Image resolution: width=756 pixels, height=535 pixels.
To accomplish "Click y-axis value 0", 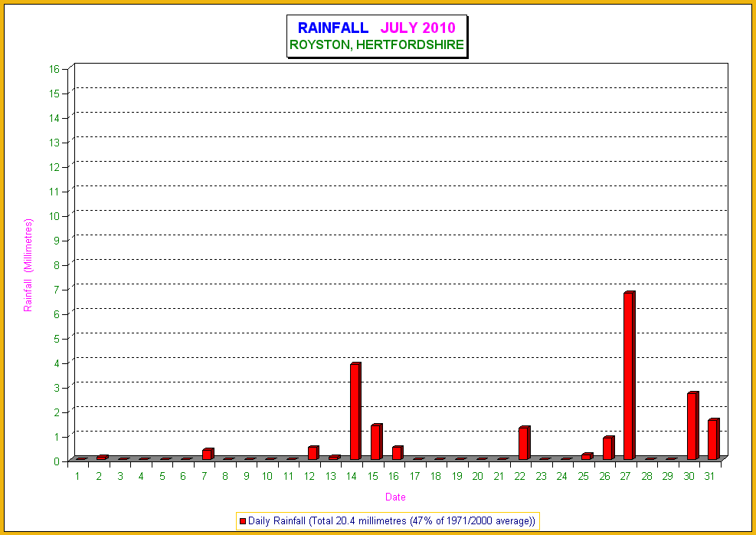I will click(x=57, y=461).
